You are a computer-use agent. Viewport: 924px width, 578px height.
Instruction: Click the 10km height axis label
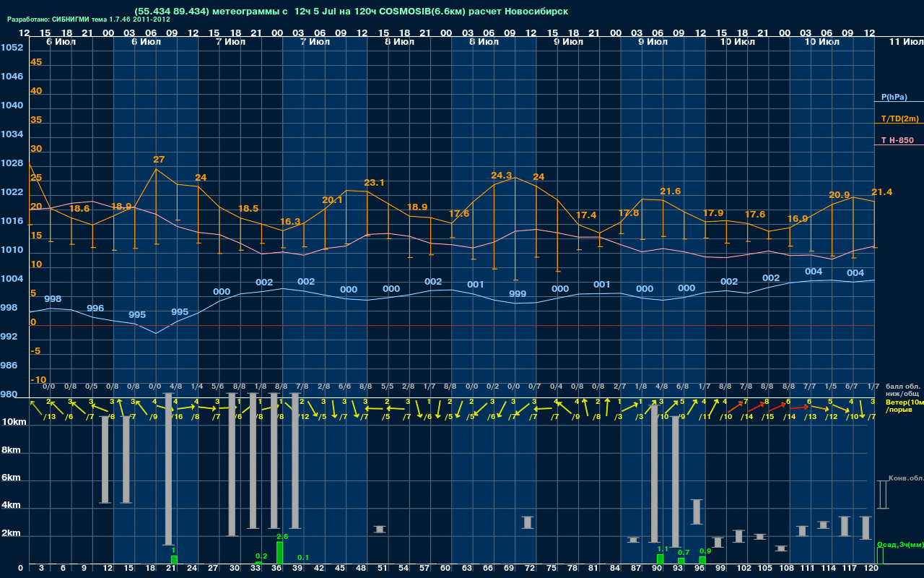[x=12, y=422]
